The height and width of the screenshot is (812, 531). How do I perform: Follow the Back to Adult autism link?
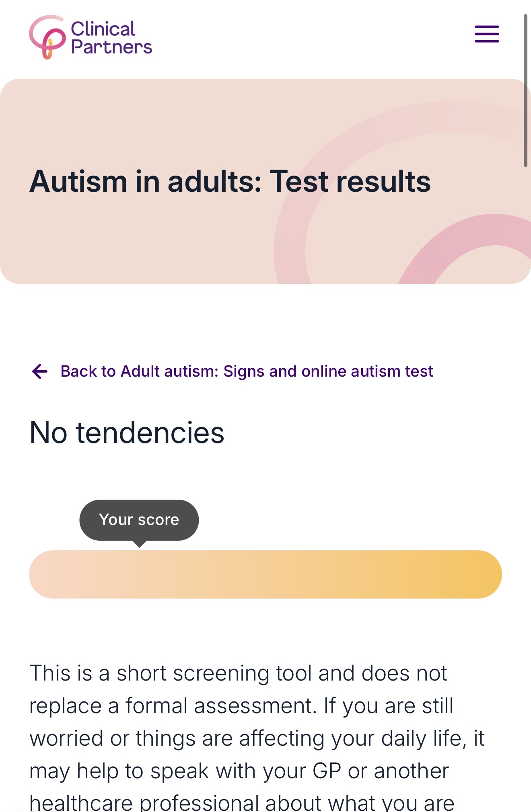pos(247,371)
